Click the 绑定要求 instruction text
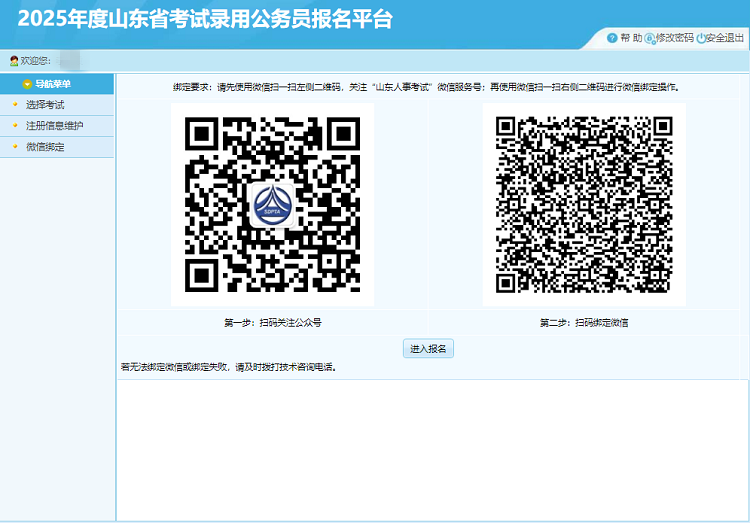The width and height of the screenshot is (750, 523). [x=426, y=87]
